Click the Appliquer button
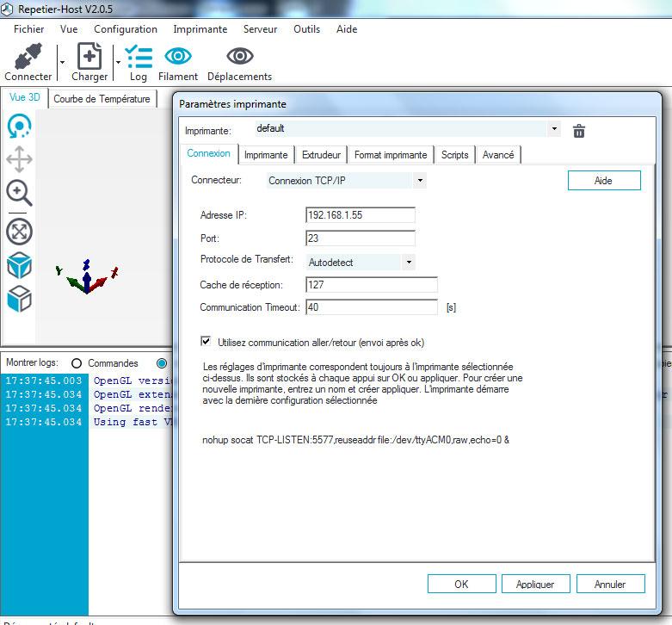The height and width of the screenshot is (625, 672). tap(536, 584)
